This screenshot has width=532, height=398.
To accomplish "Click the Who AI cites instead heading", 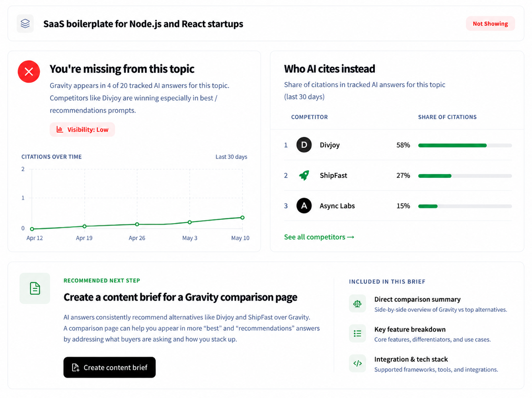I will (x=329, y=69).
